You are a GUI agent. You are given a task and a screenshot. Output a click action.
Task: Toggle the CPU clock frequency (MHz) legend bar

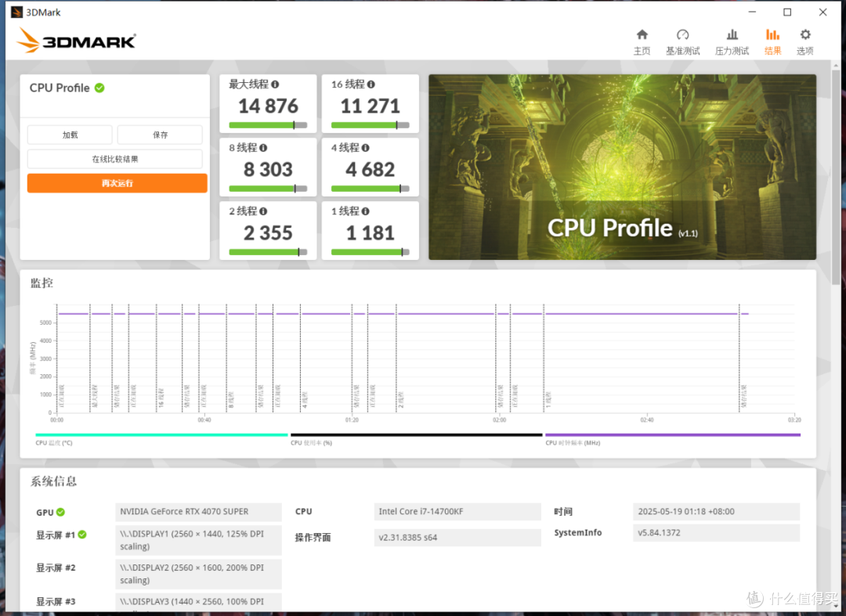click(x=673, y=435)
